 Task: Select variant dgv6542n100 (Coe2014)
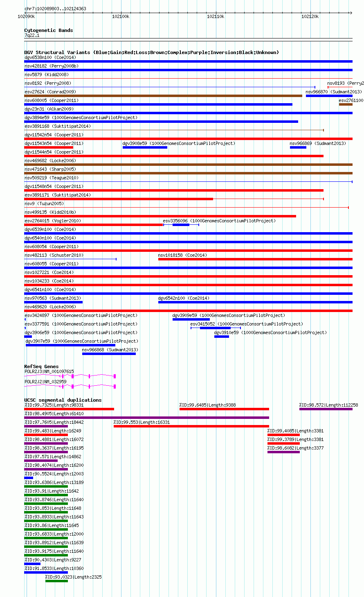click(255, 302)
